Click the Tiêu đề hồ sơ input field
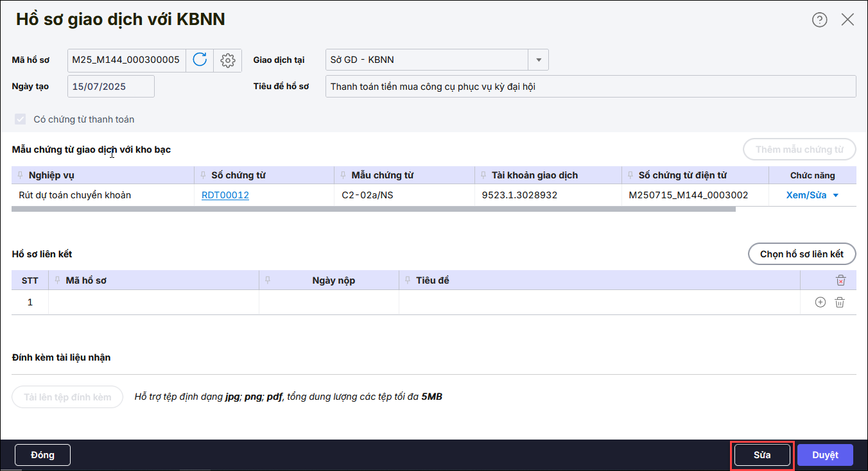 (x=590, y=87)
